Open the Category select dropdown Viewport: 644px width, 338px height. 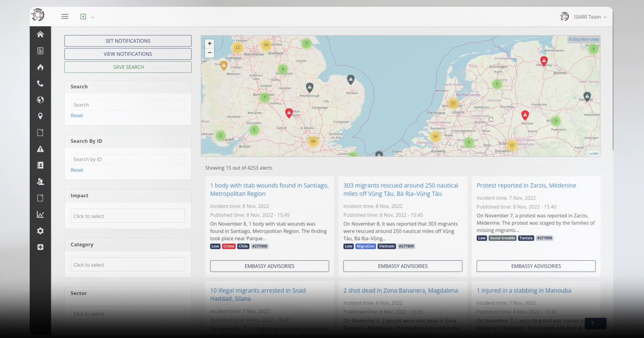[x=128, y=265]
